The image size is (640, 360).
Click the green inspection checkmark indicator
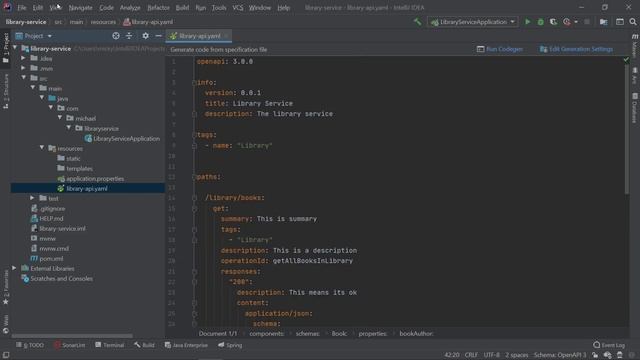pos(626,60)
